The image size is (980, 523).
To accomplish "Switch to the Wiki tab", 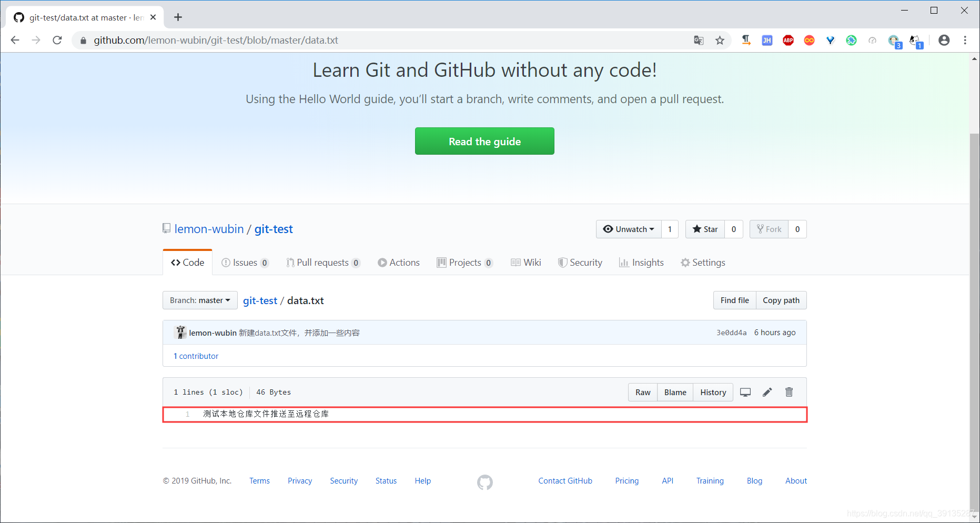I will pos(526,263).
